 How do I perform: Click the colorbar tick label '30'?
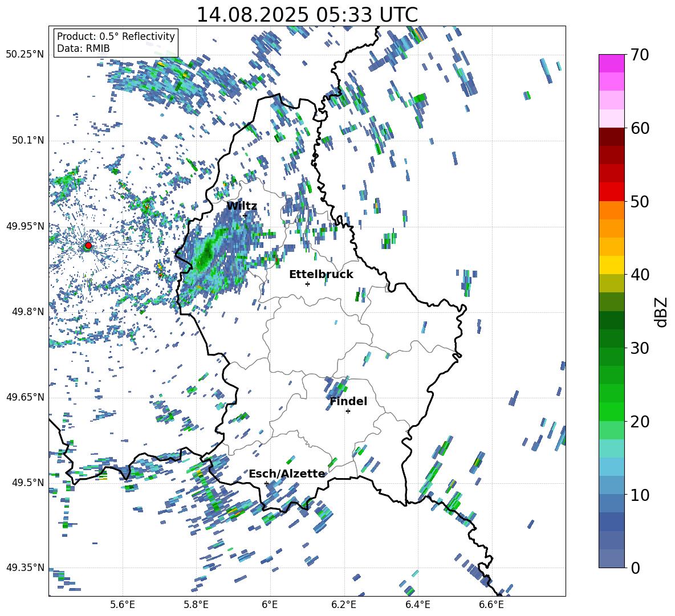(640, 348)
